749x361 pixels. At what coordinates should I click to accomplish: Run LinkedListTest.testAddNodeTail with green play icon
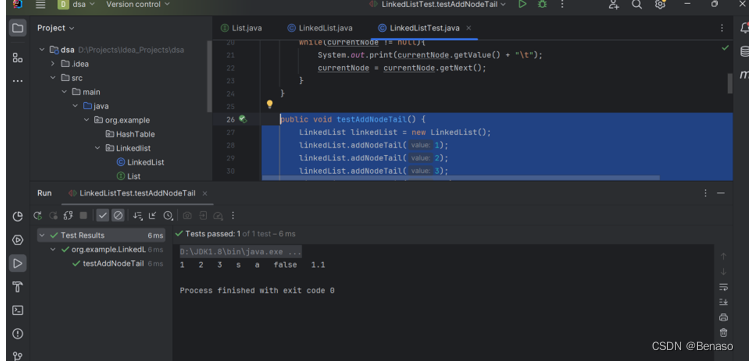click(522, 4)
